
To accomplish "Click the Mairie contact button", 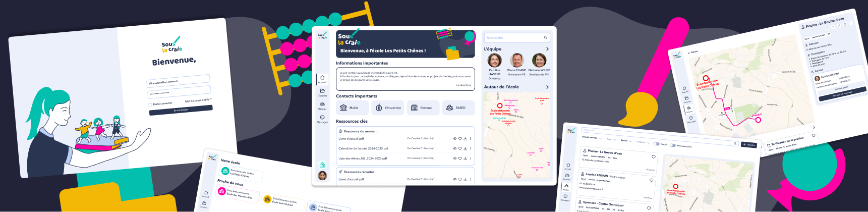I will tap(353, 108).
